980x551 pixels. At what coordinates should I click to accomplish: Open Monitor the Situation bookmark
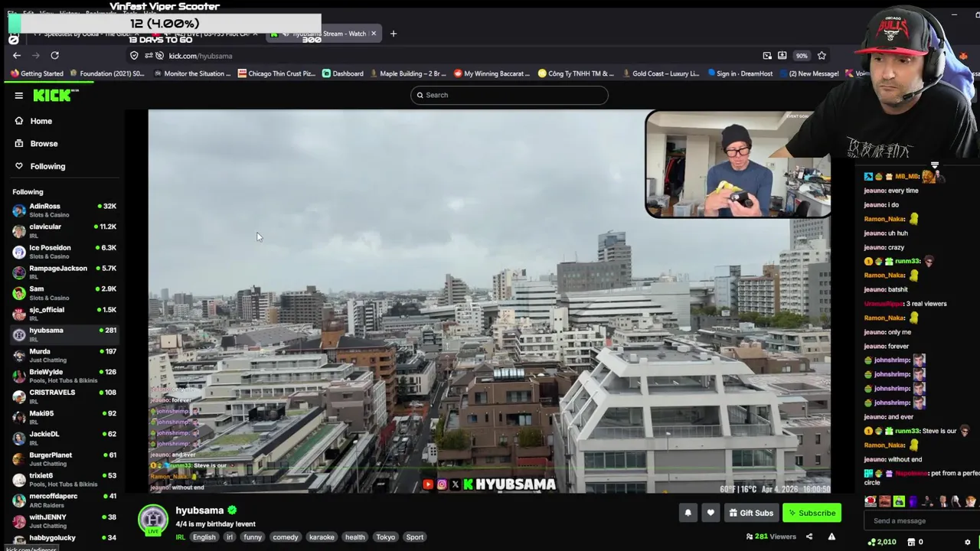coord(191,73)
